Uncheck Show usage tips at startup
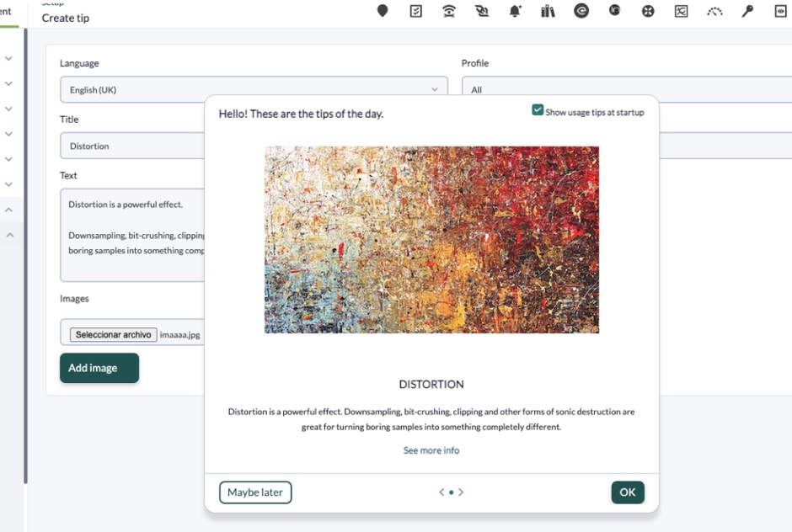This screenshot has height=532, width=792. coord(538,110)
